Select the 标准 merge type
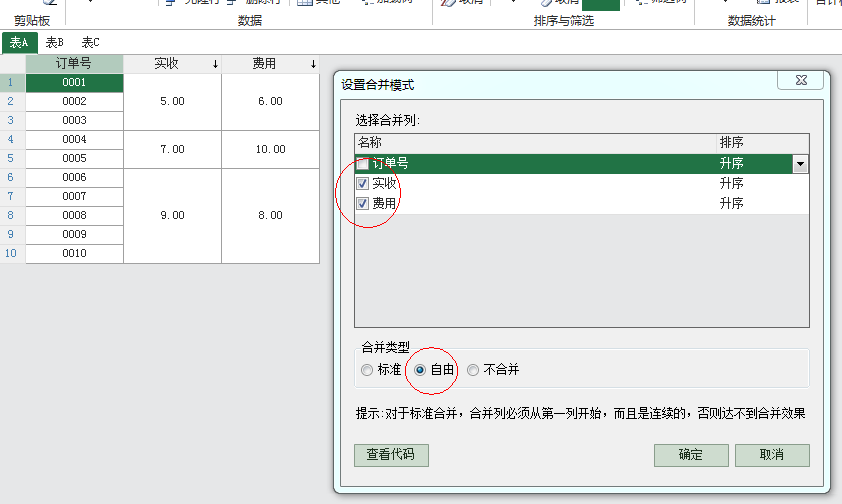 pos(367,370)
